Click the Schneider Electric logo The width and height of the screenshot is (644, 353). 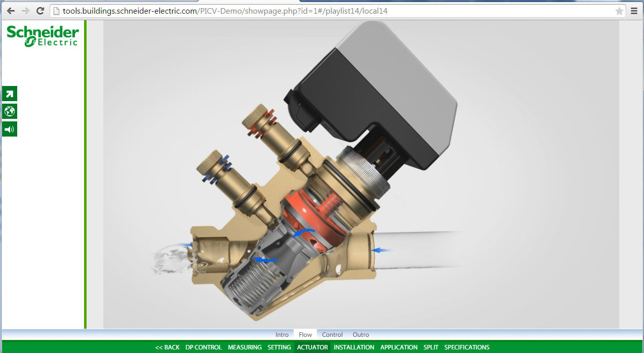pyautogui.click(x=43, y=36)
